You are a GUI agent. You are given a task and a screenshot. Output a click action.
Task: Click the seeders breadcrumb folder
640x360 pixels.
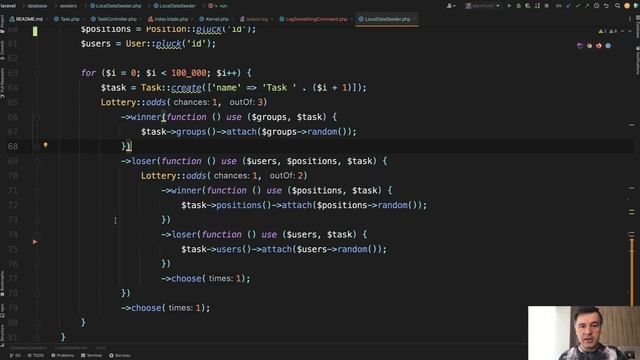click(68, 6)
